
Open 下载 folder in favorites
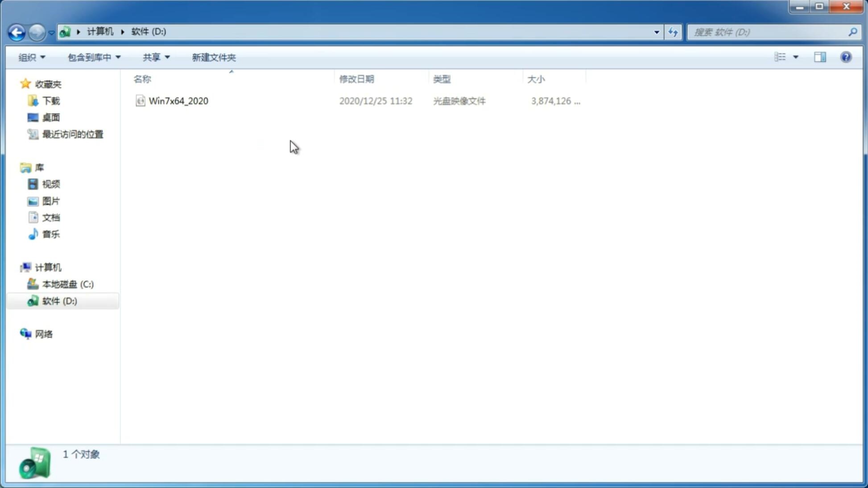(51, 100)
